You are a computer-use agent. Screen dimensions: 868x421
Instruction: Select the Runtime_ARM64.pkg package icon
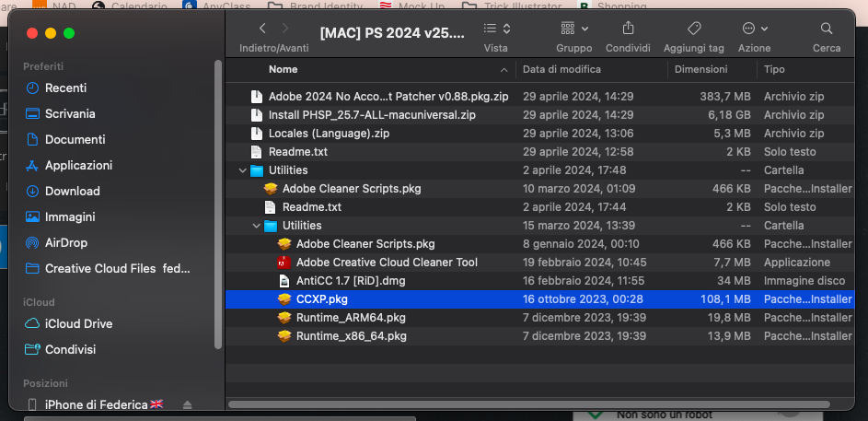(284, 318)
